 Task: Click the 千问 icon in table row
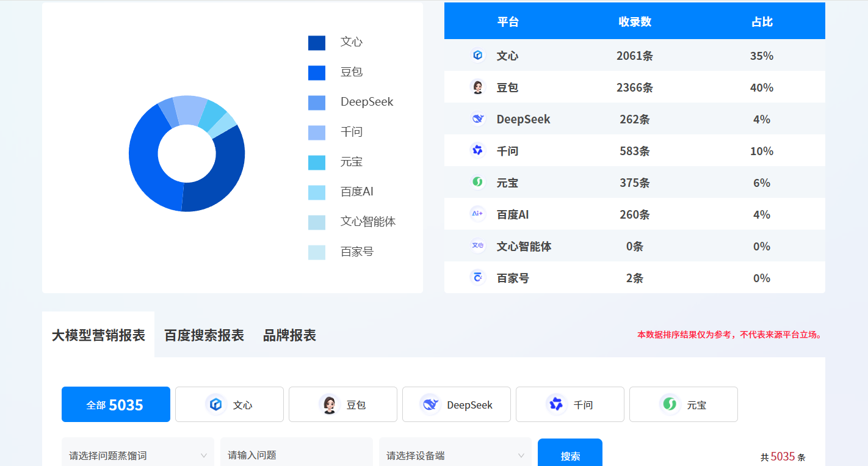pyautogui.click(x=477, y=151)
